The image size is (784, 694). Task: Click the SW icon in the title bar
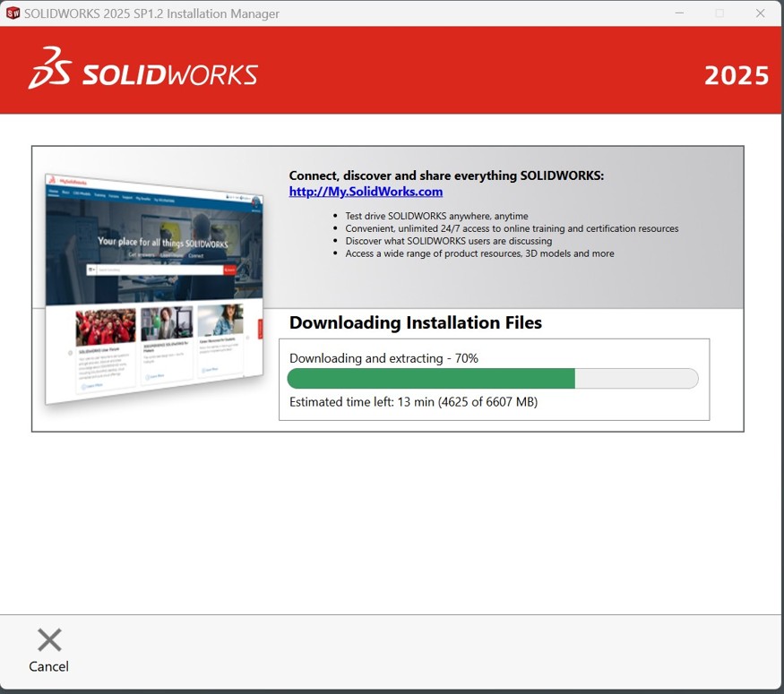pos(13,13)
